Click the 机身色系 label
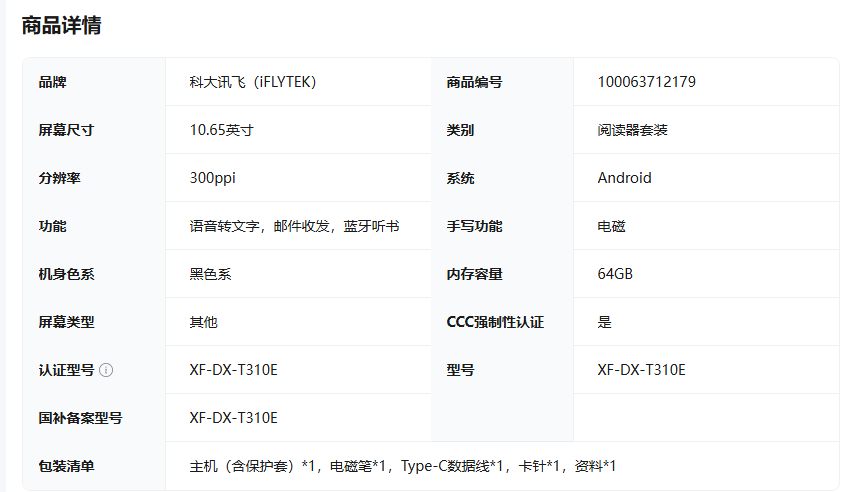Viewport: 853px width, 492px height. click(66, 274)
